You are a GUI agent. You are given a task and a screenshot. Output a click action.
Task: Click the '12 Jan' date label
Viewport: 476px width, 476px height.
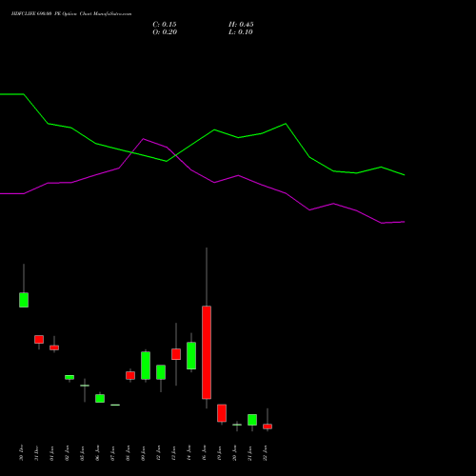[159, 453]
